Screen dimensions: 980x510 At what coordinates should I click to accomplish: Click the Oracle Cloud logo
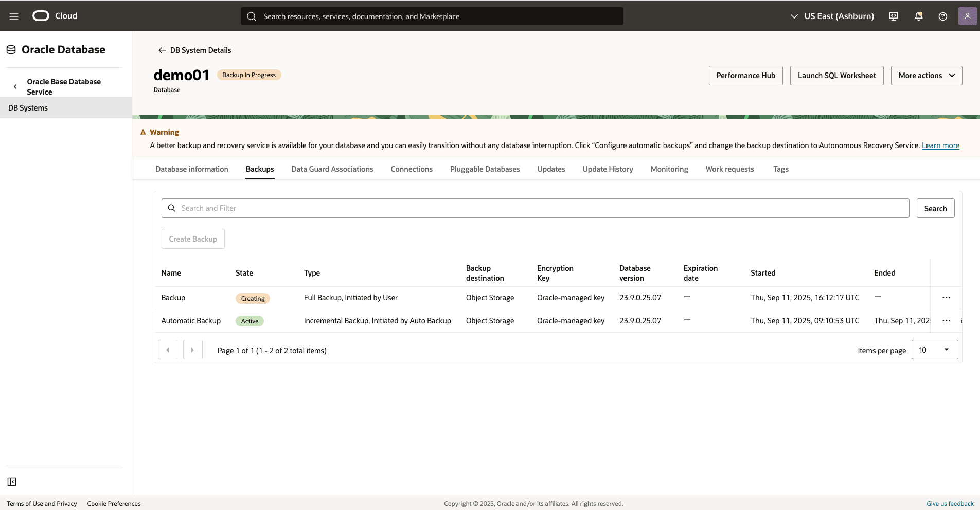click(40, 16)
